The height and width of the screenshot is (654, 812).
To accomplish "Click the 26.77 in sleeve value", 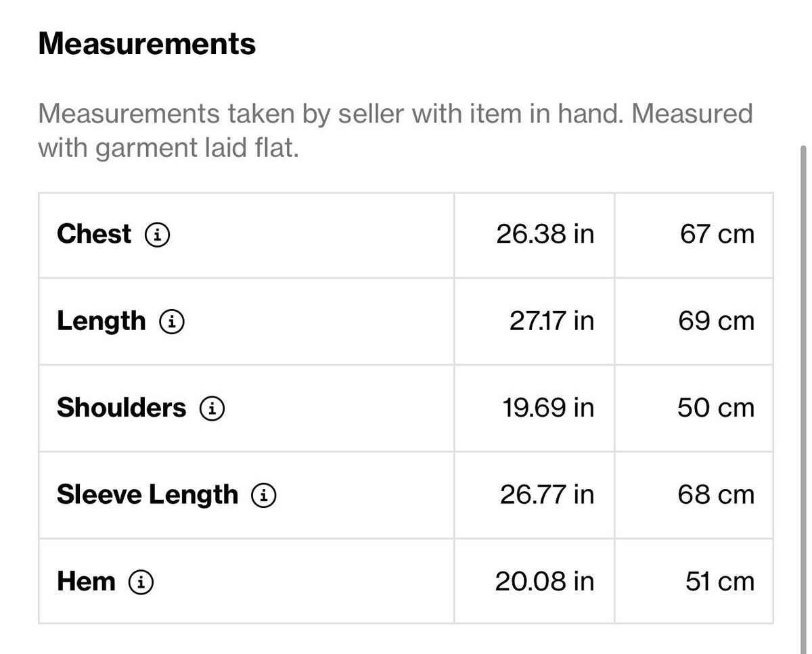I will tap(547, 495).
